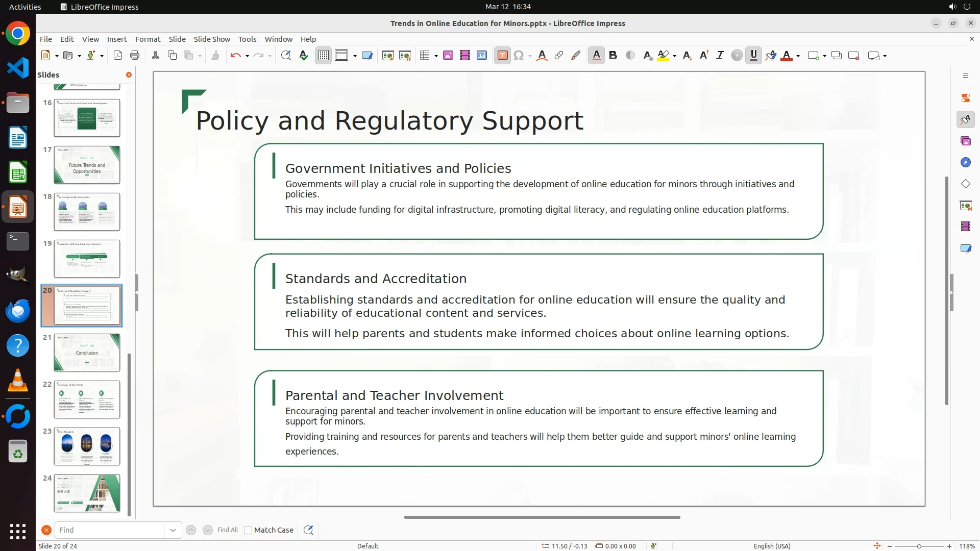Click the Find All button

227,530
